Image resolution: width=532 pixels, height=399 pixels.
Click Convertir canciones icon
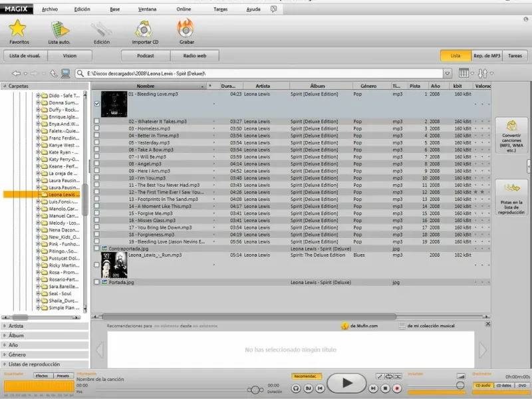tap(511, 136)
